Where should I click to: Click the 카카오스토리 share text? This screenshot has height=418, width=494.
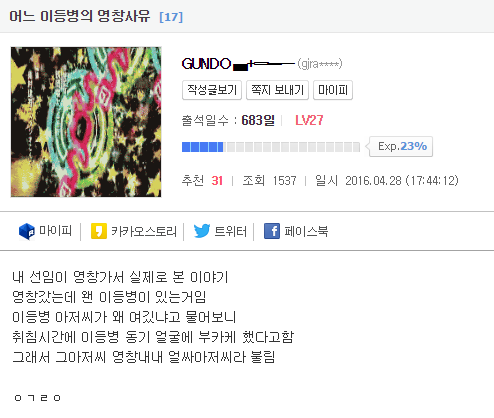pos(144,231)
